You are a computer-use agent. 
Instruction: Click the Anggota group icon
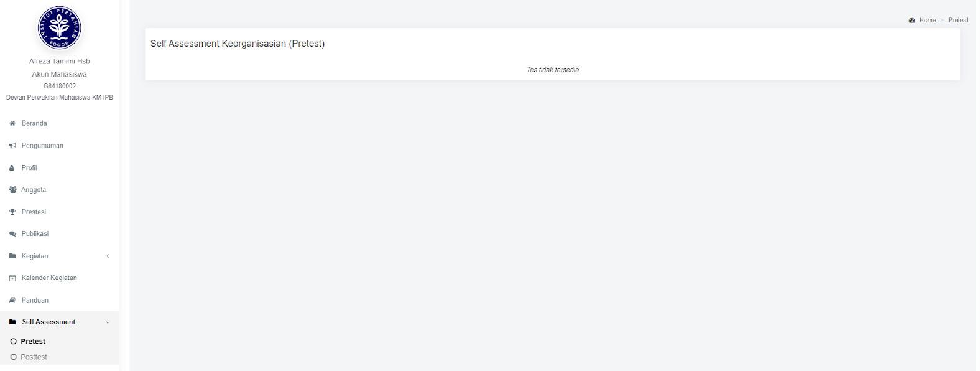pos(12,190)
